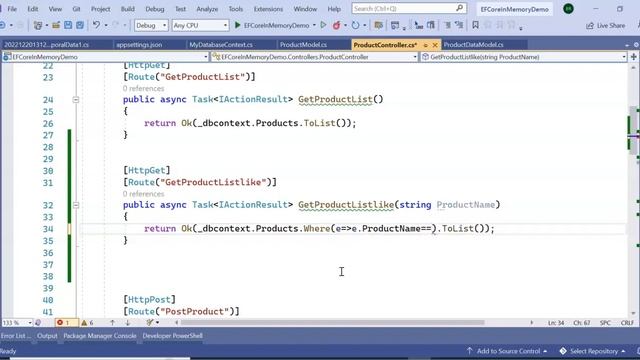640x360 pixels.
Task: Go to next issue down arrow
Action: pos(127,323)
